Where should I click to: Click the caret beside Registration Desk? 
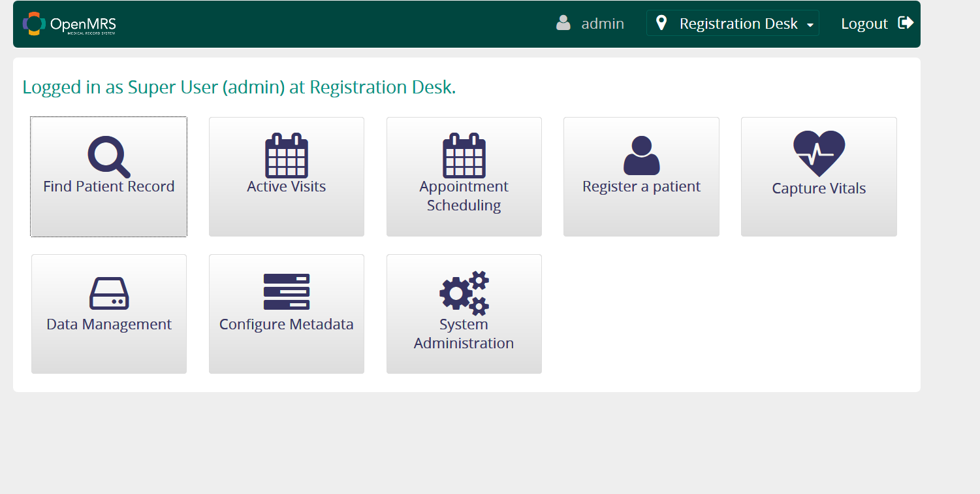tap(810, 25)
